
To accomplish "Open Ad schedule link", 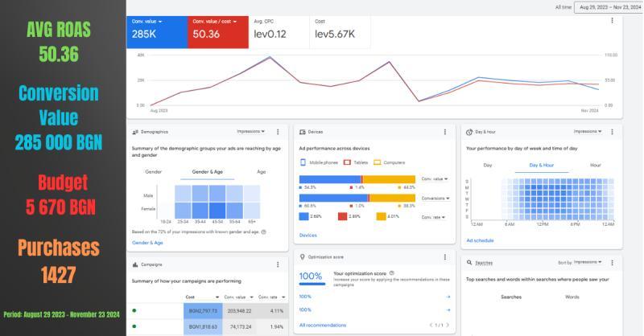I will click(480, 240).
